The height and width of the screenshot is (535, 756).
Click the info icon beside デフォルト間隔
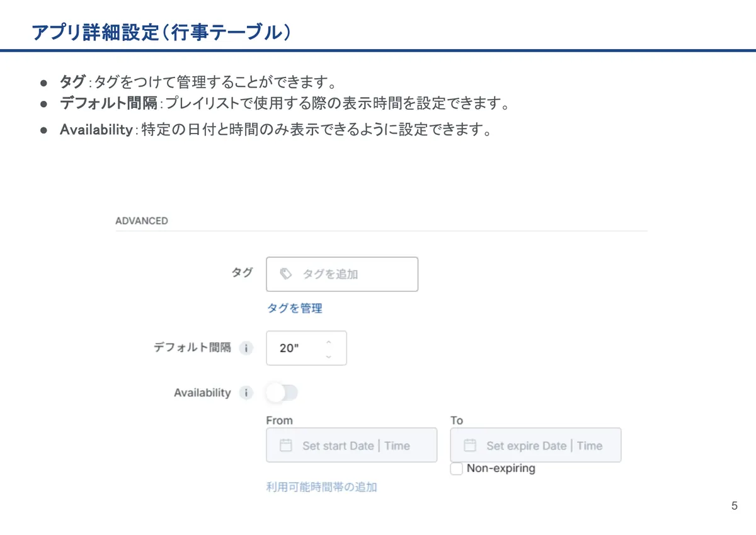click(246, 348)
